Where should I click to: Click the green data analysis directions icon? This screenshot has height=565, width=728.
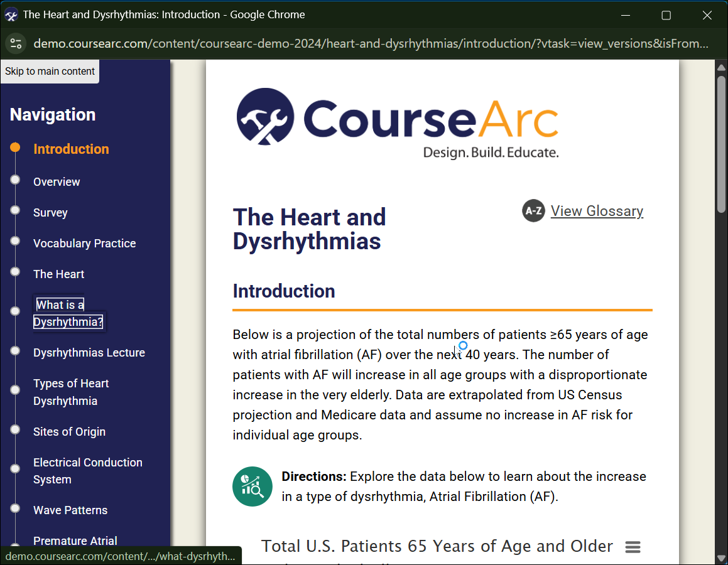pos(252,486)
